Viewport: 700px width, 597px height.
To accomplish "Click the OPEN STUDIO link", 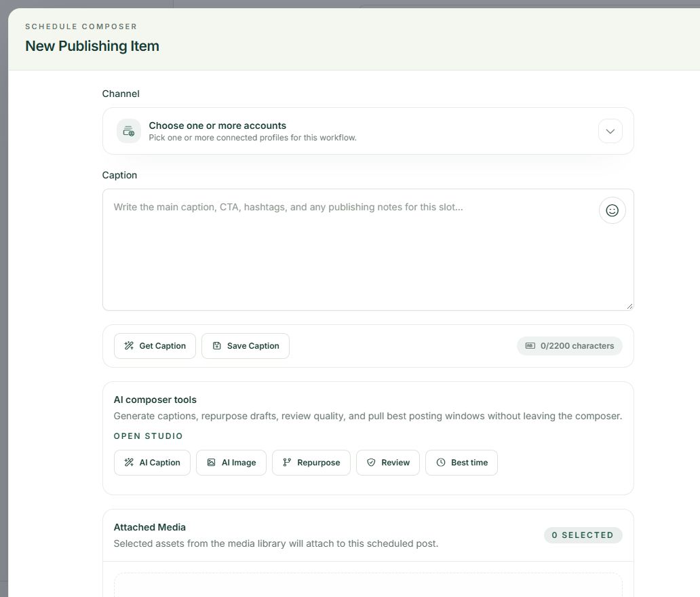I will pos(149,436).
